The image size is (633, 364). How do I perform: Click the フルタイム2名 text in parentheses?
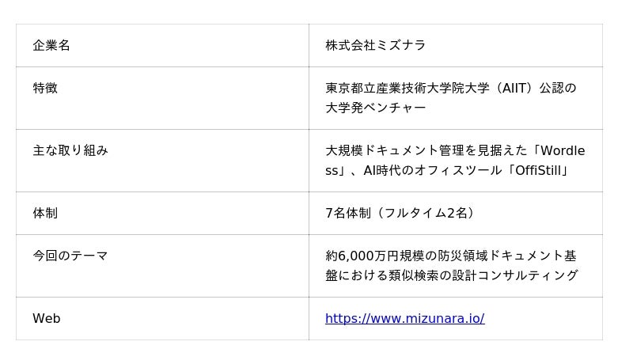[426, 214]
